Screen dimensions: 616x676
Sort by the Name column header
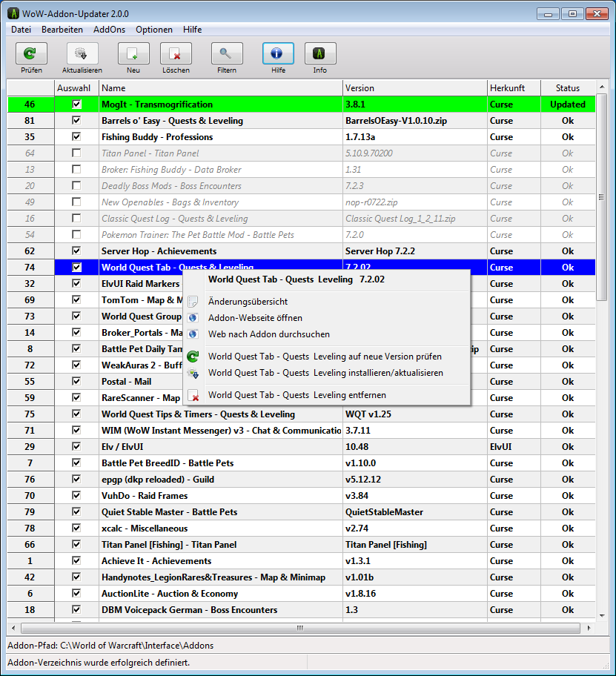click(x=221, y=88)
